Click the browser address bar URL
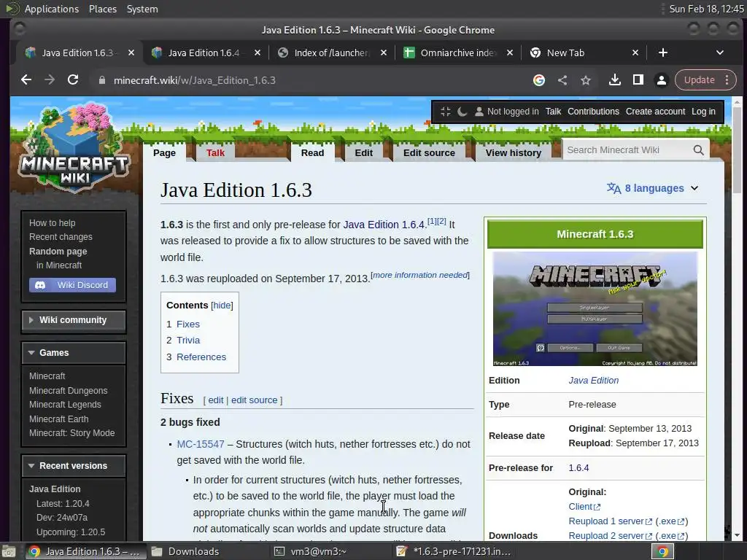 pyautogui.click(x=194, y=80)
